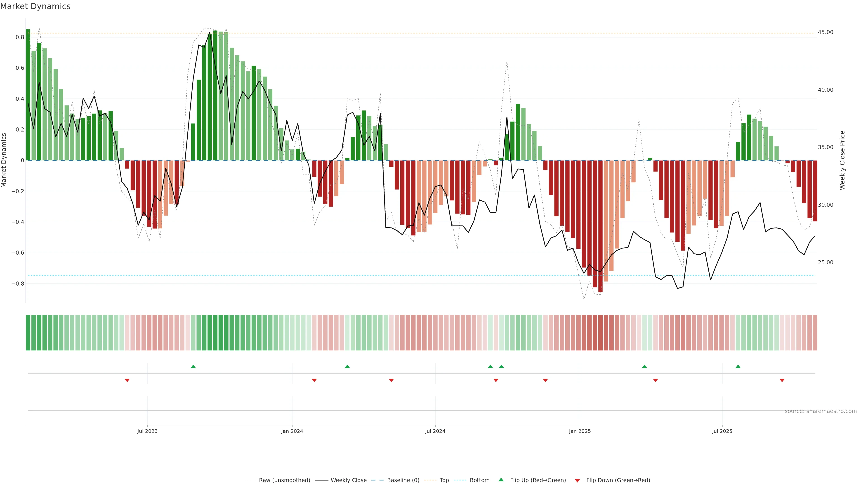Click the first green flip-up marker before Jan 2024
Image resolution: width=868 pixels, height=488 pixels.
pos(193,366)
